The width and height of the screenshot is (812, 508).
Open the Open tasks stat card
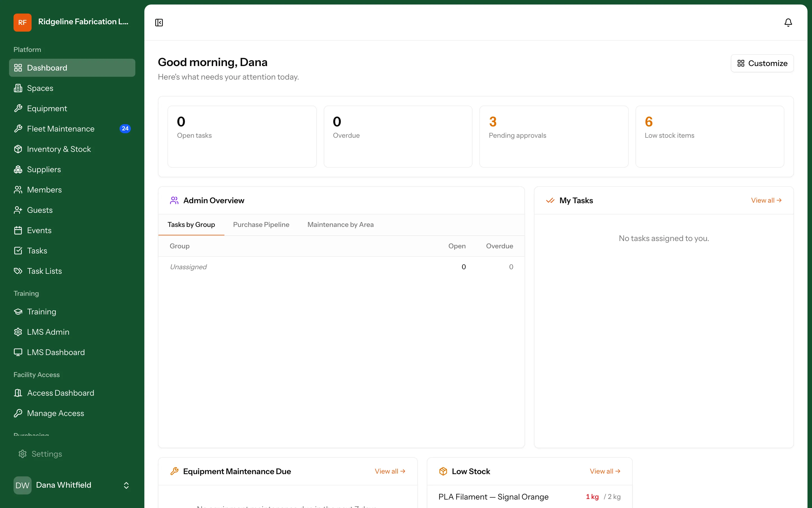click(x=242, y=136)
